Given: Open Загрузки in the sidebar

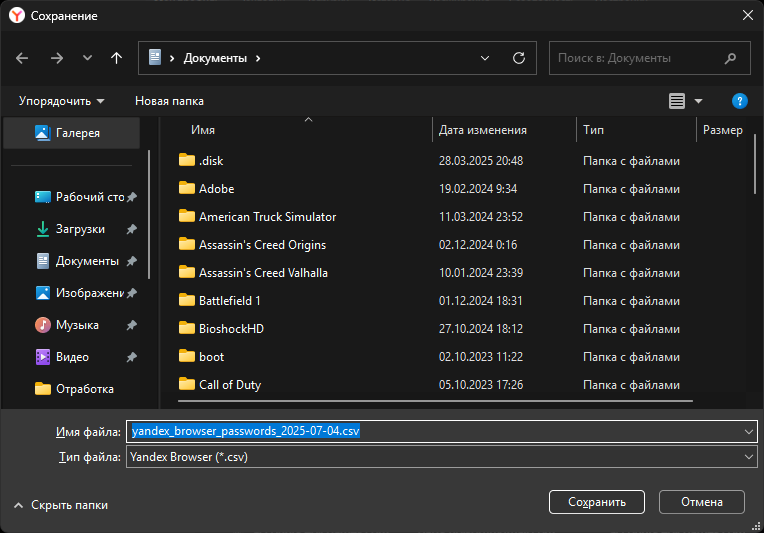Looking at the screenshot, I should coord(71,229).
